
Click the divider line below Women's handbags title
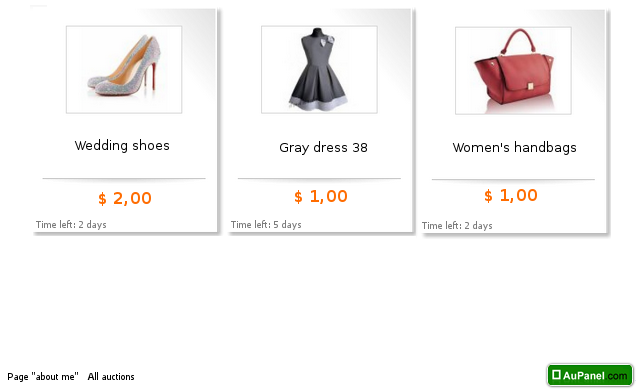pos(513,179)
